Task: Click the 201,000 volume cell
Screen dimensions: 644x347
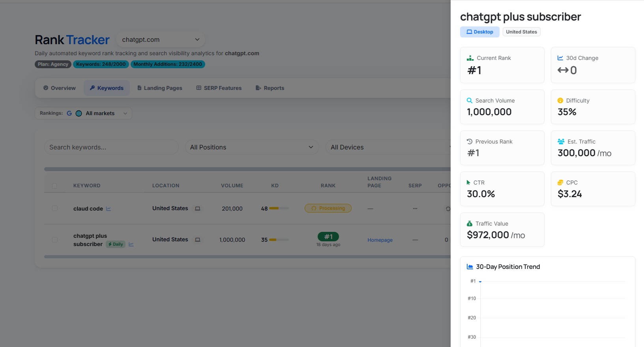Action: (232, 209)
